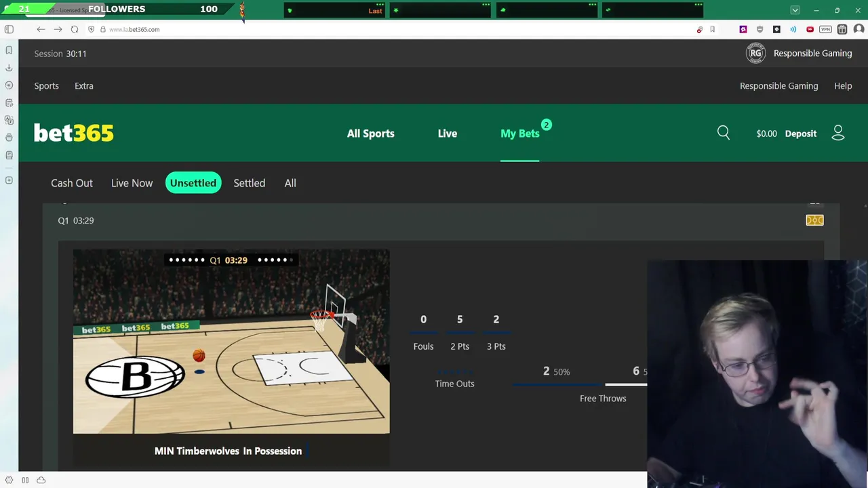
Task: Click the site security lock icon
Action: pyautogui.click(x=103, y=29)
